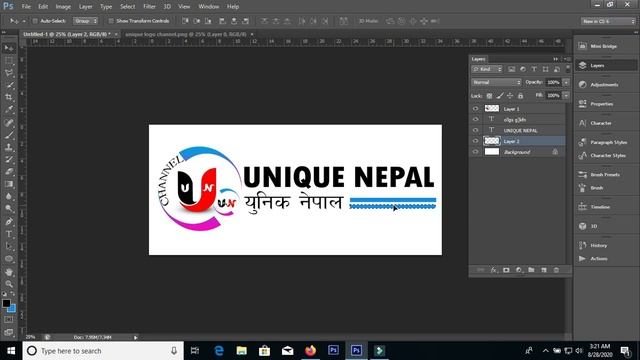Create new fill or adjustment layer icon
Image resolution: width=640 pixels, height=360 pixels.
(519, 270)
